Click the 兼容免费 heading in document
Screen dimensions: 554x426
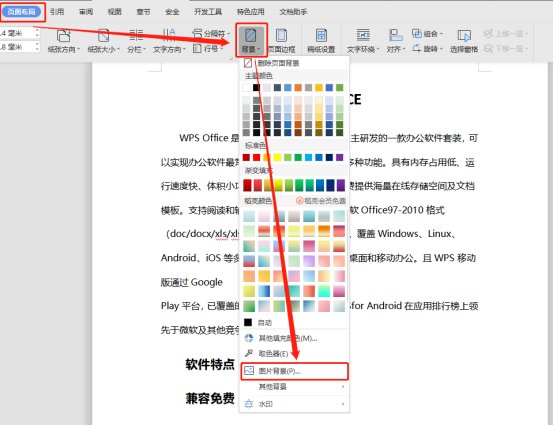(x=210, y=398)
